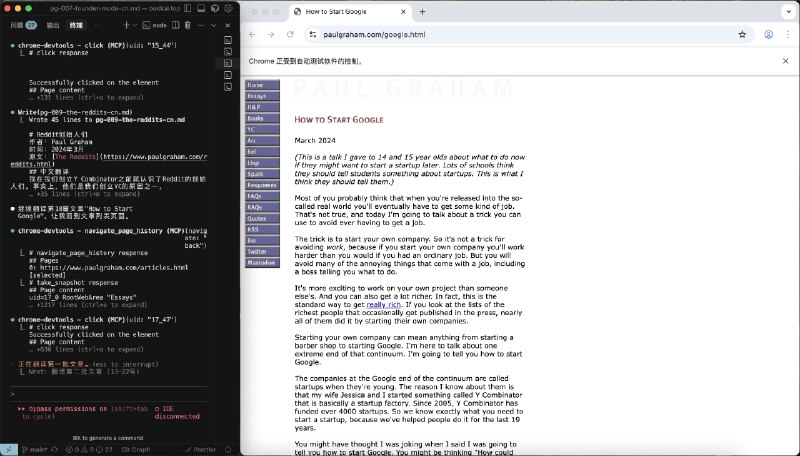Dismiss the automated test software infobar
Screen dimensions: 800x456
pyautogui.click(x=785, y=61)
